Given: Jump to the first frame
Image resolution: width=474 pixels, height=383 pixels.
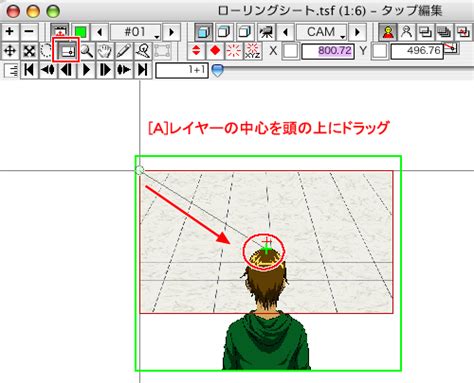Looking at the screenshot, I should [29, 70].
